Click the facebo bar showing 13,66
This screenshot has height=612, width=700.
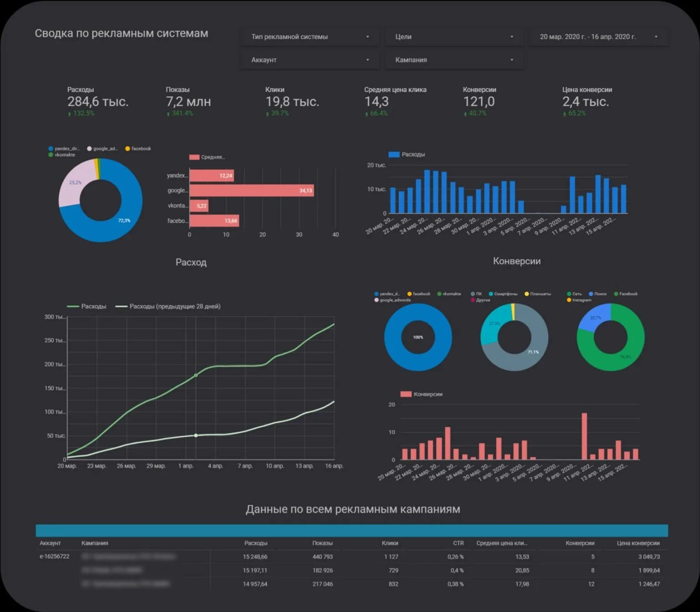[214, 221]
